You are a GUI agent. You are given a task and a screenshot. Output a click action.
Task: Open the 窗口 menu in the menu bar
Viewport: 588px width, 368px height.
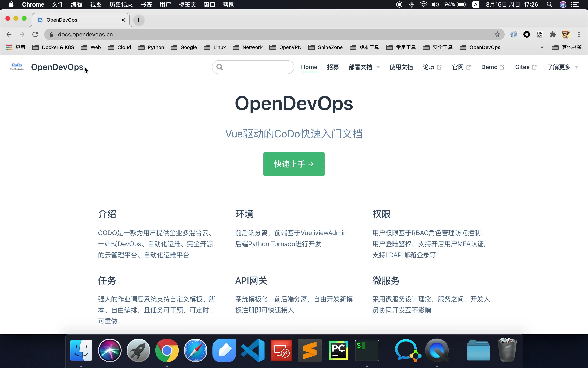(209, 5)
